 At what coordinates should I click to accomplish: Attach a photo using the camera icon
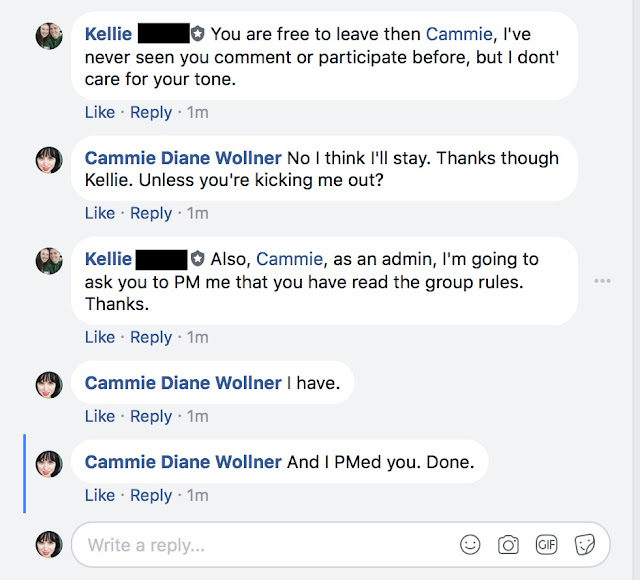click(x=508, y=545)
